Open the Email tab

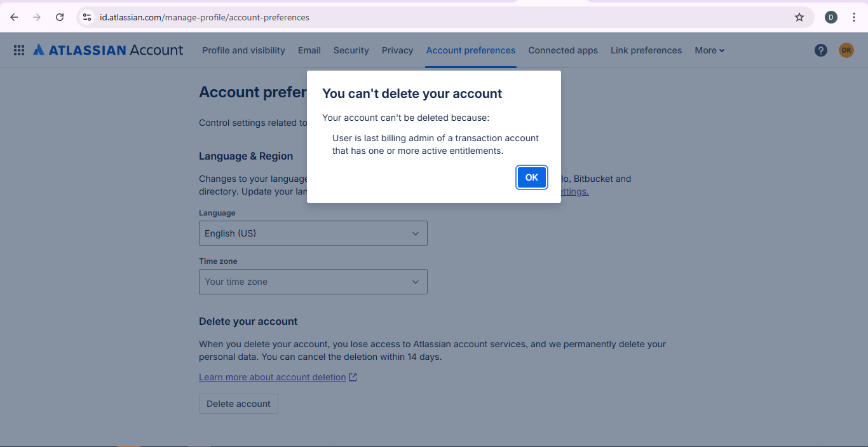309,50
